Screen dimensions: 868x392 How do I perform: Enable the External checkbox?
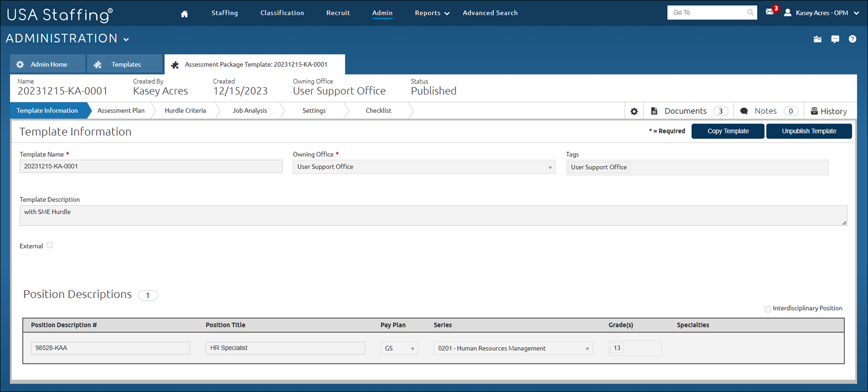[x=50, y=245]
